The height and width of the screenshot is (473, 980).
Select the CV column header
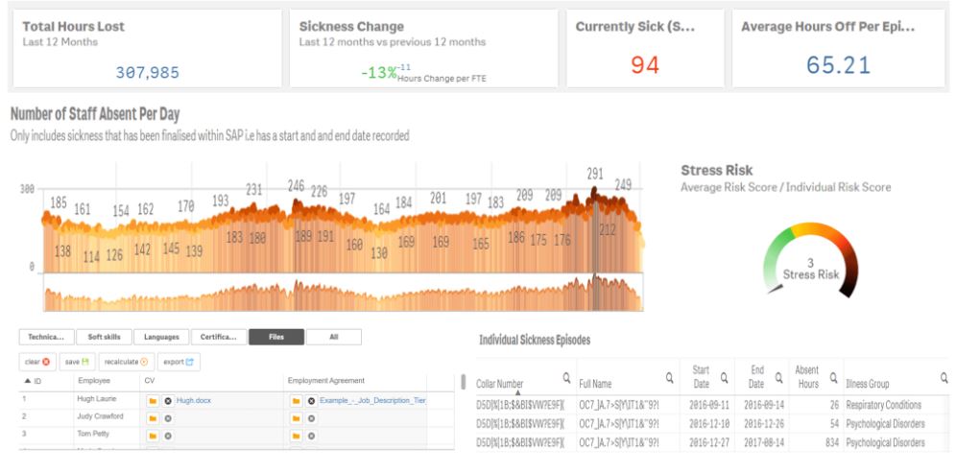click(150, 381)
